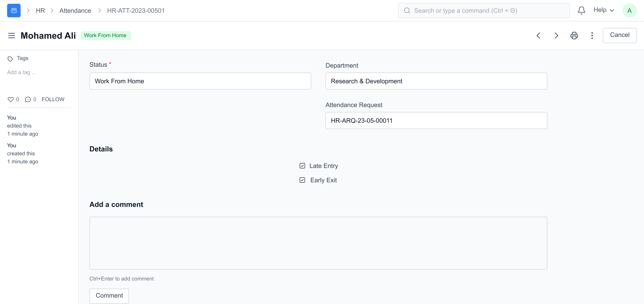Click the comments count bubble icon
This screenshot has height=304, width=644.
point(28,99)
